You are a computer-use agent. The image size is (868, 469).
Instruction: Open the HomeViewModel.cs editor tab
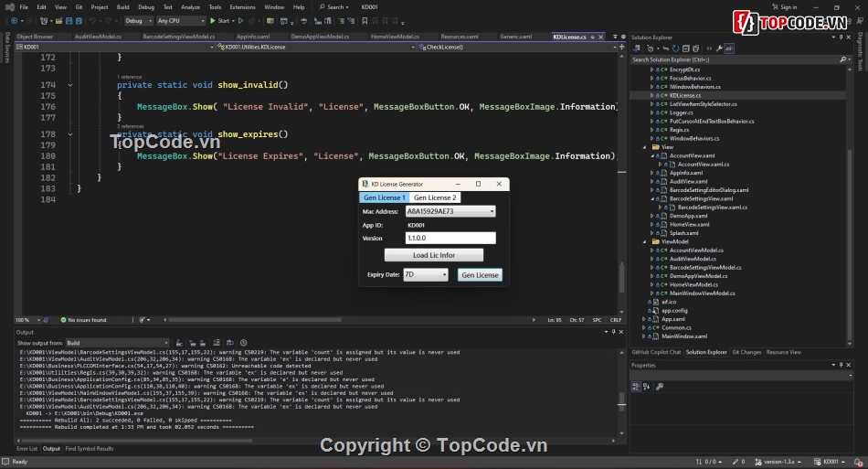tap(395, 37)
